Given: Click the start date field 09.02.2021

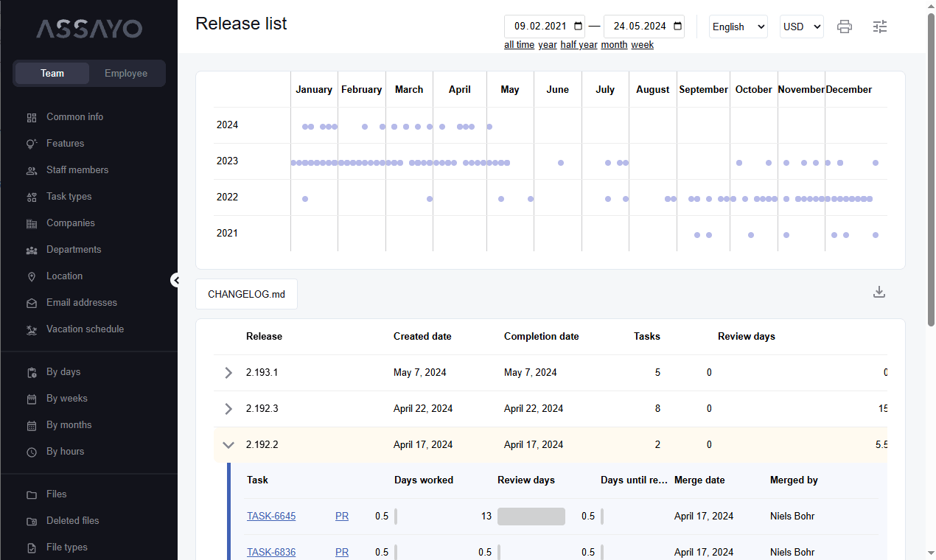Looking at the screenshot, I should (545, 27).
